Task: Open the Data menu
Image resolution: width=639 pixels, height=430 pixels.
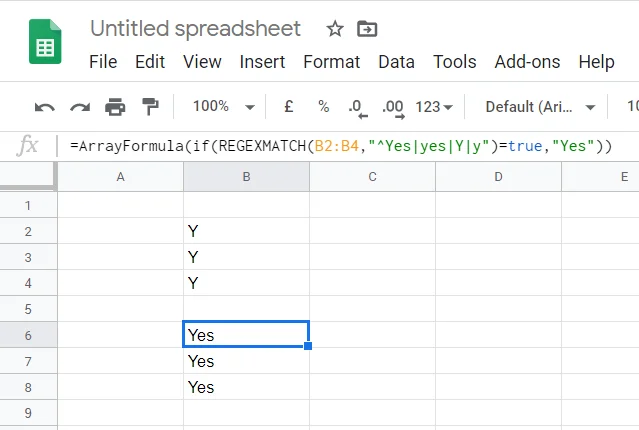Action: (x=396, y=62)
